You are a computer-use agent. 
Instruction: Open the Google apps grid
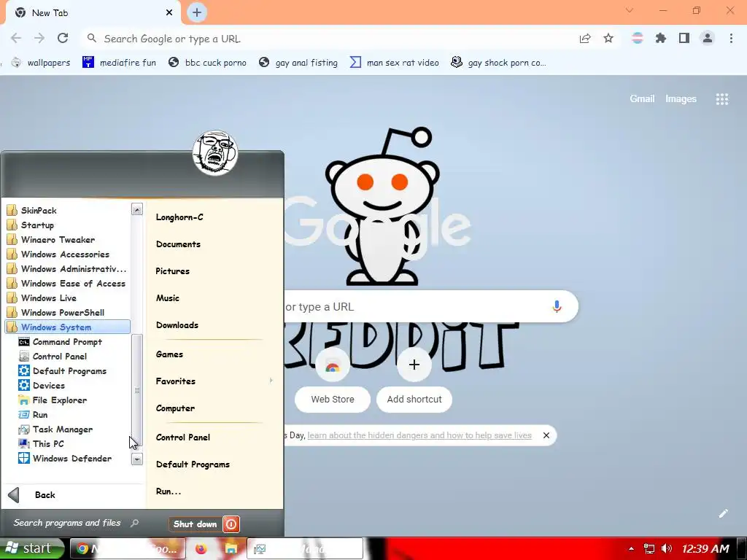(x=722, y=99)
